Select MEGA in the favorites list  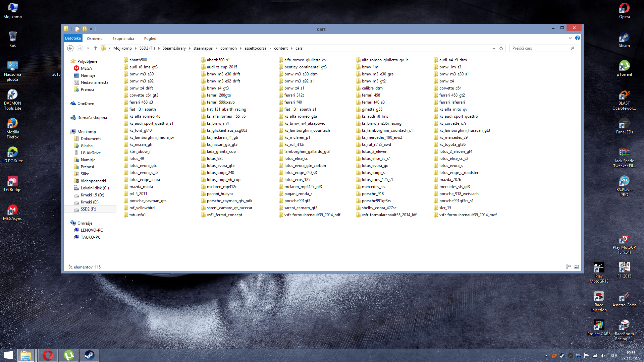click(x=86, y=68)
